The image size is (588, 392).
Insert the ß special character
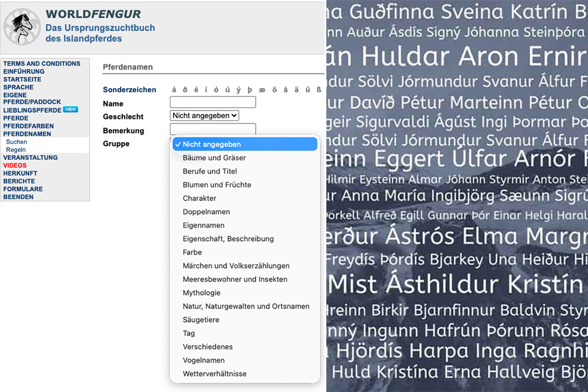coord(318,90)
